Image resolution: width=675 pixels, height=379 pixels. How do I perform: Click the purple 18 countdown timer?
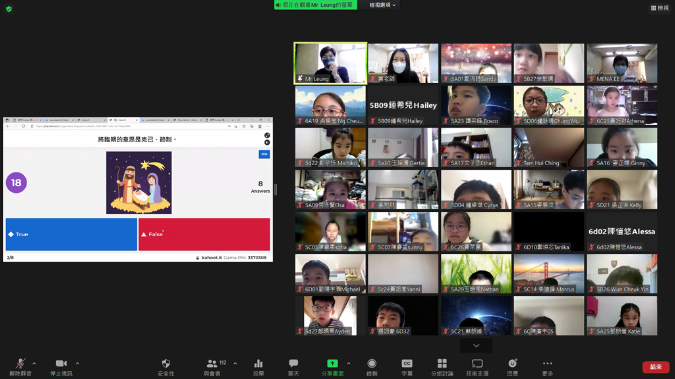[16, 183]
